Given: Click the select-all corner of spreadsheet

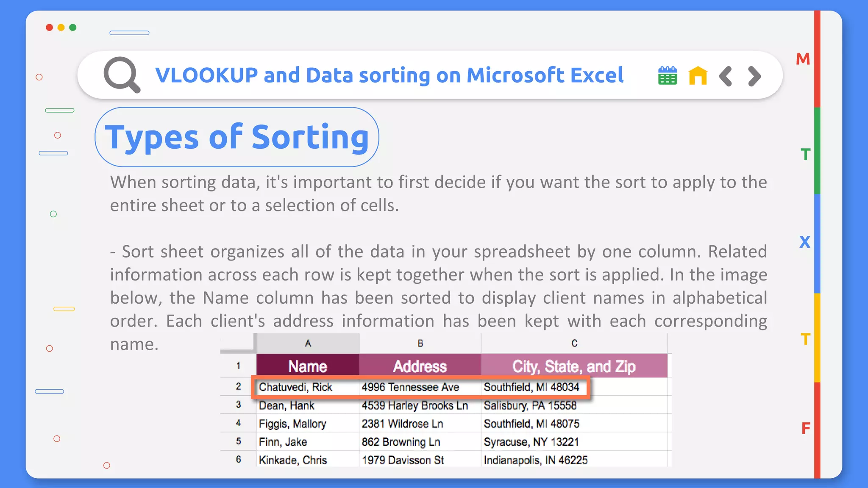Looking at the screenshot, I should [x=238, y=343].
